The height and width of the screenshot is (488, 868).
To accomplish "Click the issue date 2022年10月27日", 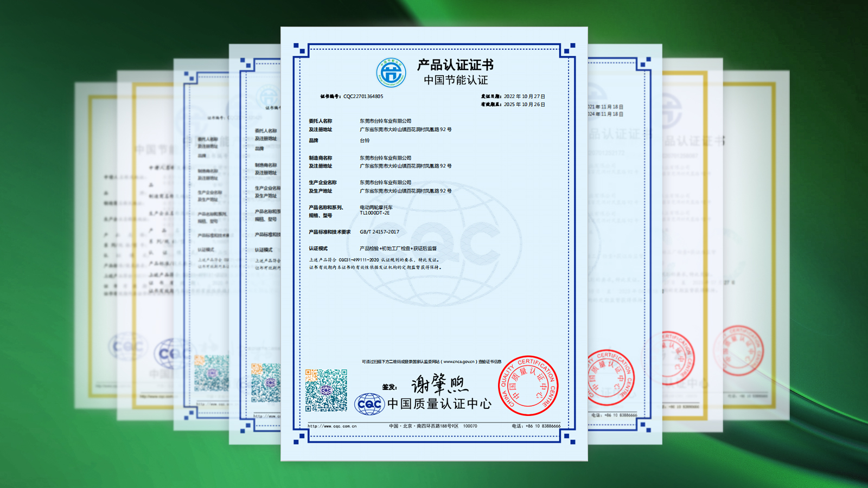I will tap(525, 97).
